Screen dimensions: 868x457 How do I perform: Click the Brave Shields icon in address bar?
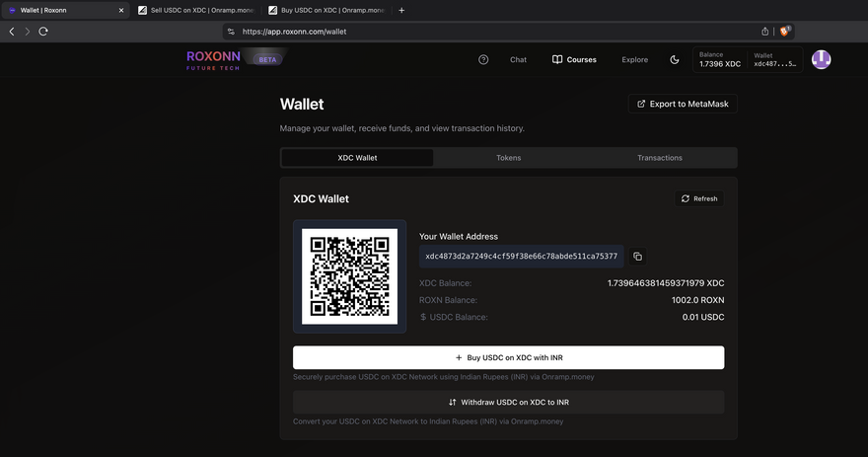coord(784,32)
